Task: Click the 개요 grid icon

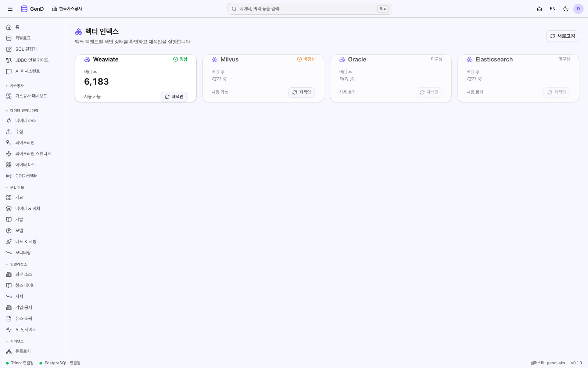Action: tap(9, 198)
